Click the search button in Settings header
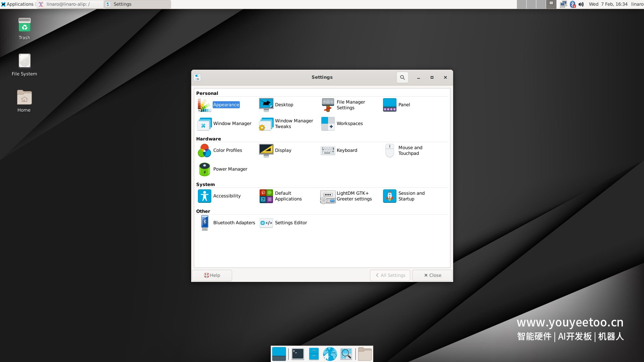This screenshot has width=644, height=362. [x=402, y=77]
